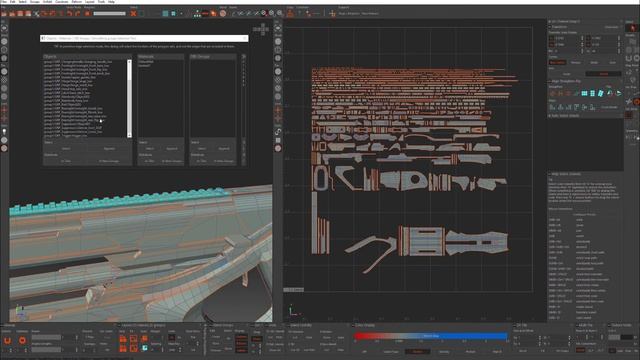Click second cyan grid icon in Straighten row
This screenshot has height=360, width=640.
click(592, 93)
